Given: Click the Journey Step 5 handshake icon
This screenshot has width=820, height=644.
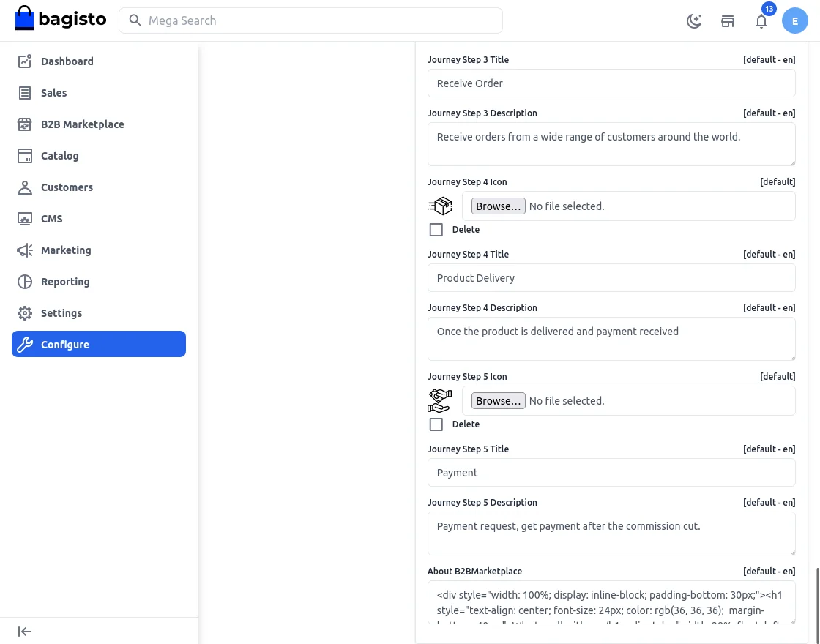Looking at the screenshot, I should click(x=440, y=401).
